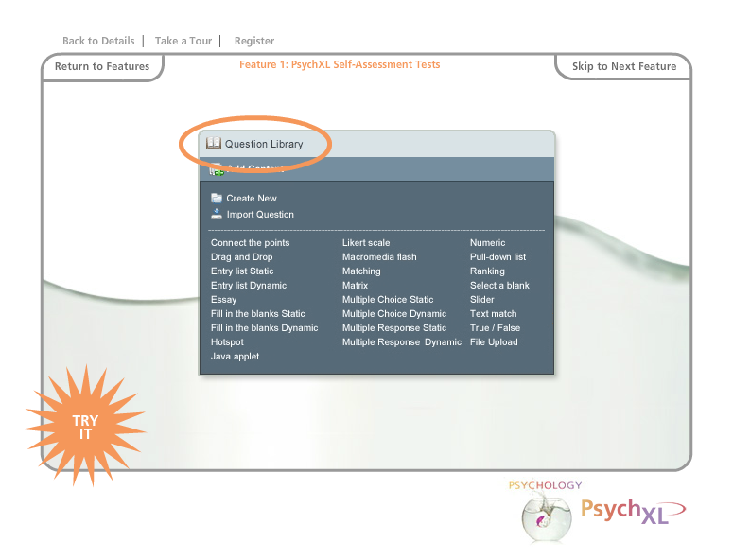Select Create New in the menu
This screenshot has width=733, height=560.
coord(252,199)
